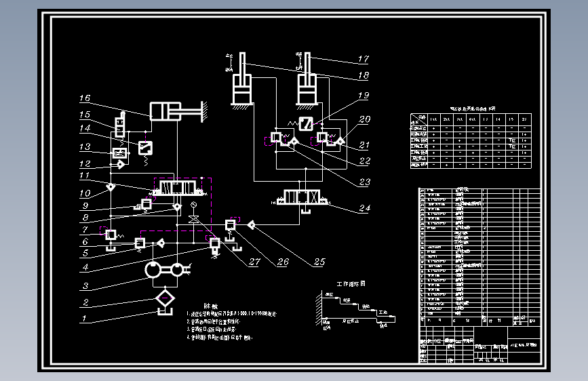Image resolution: width=588 pixels, height=381 pixels.
Task: Click part number label 23
Action: (x=364, y=182)
